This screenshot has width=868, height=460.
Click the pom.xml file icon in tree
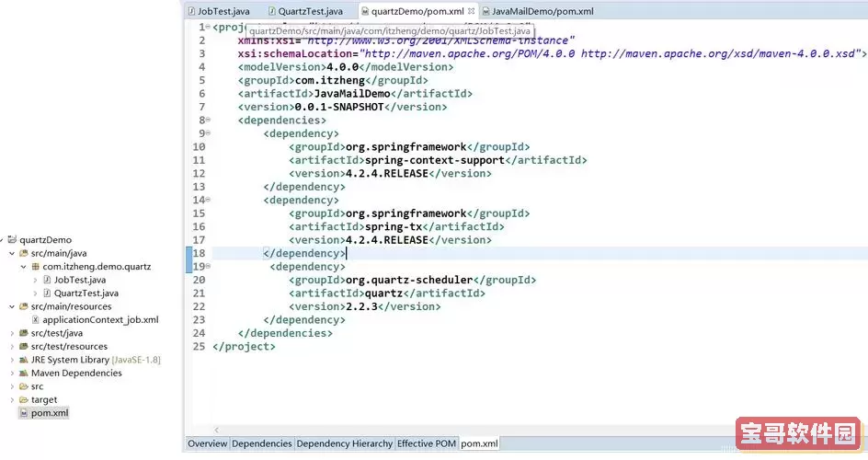click(x=24, y=412)
